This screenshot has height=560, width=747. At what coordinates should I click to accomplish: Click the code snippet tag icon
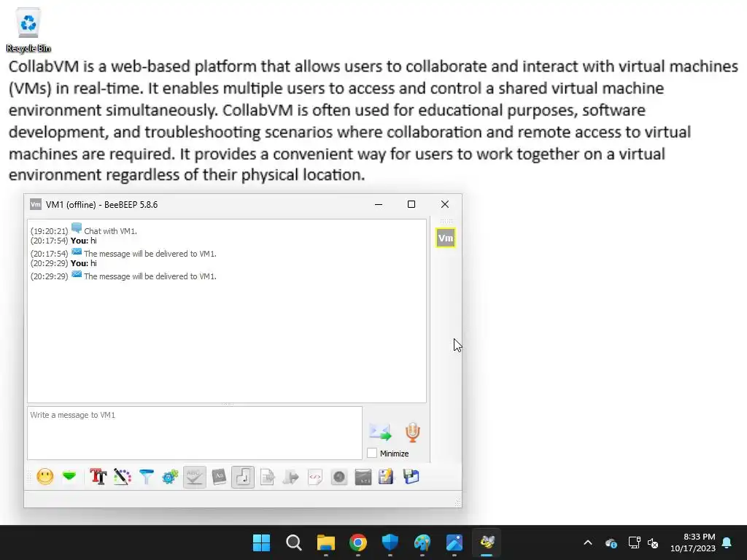pos(315,477)
